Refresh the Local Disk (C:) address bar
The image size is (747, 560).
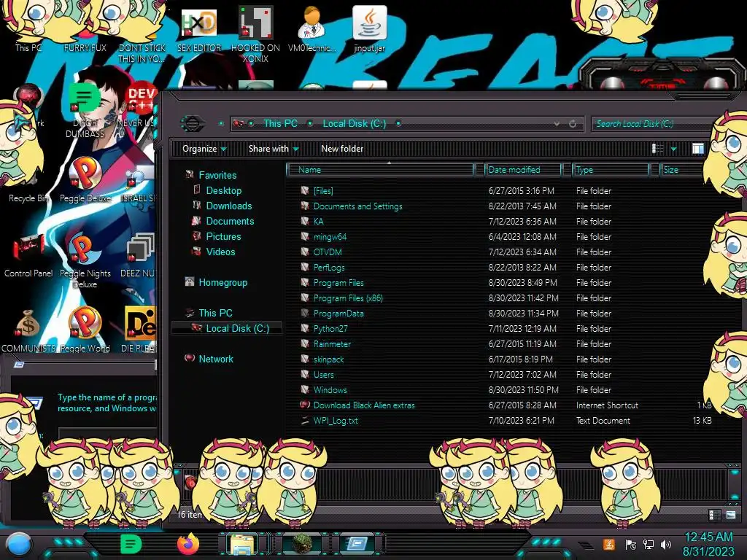tap(573, 124)
